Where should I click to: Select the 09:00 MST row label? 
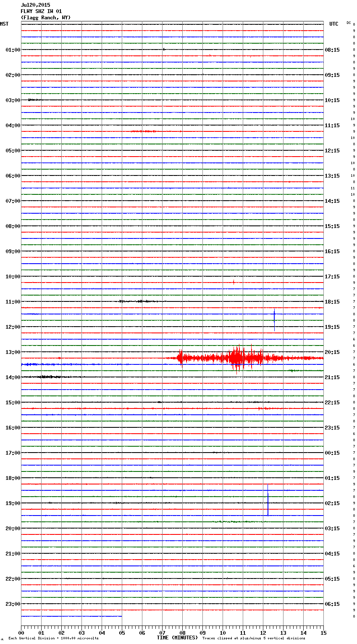(x=13, y=251)
